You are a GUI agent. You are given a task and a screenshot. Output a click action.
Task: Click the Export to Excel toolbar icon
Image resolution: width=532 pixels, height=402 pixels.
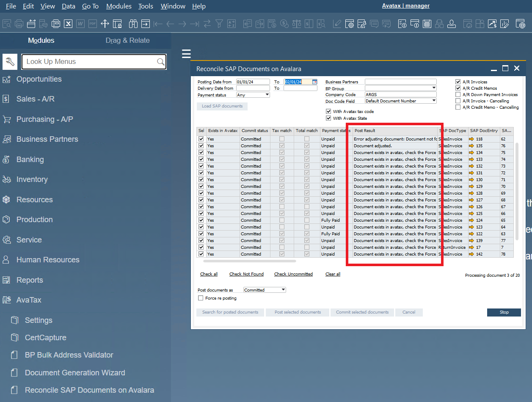pyautogui.click(x=68, y=24)
